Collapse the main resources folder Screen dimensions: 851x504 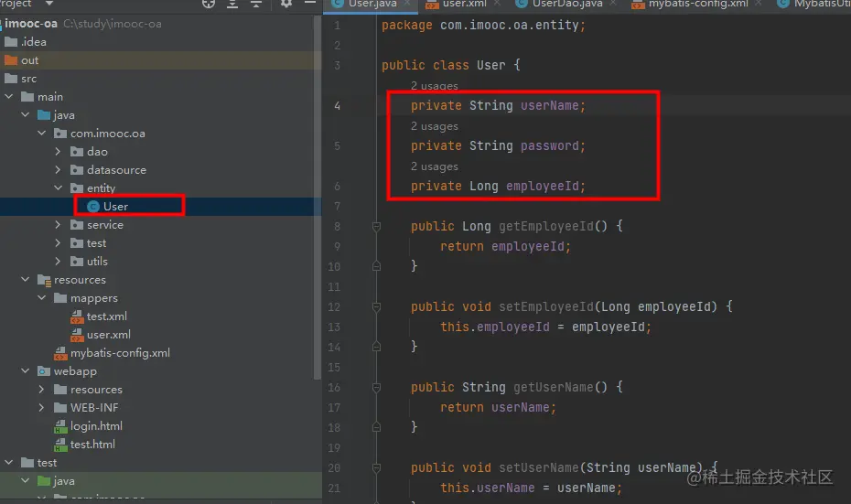[x=26, y=279]
